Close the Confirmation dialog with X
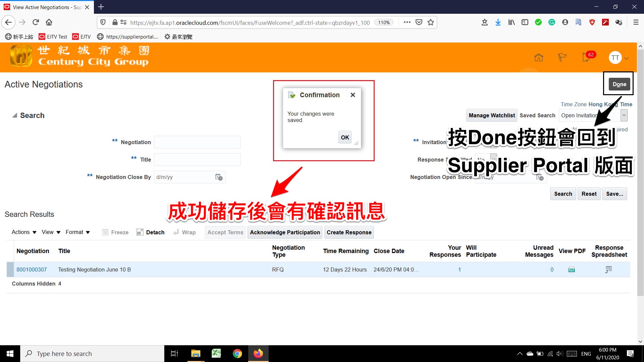This screenshot has width=644, height=362. pos(353,95)
